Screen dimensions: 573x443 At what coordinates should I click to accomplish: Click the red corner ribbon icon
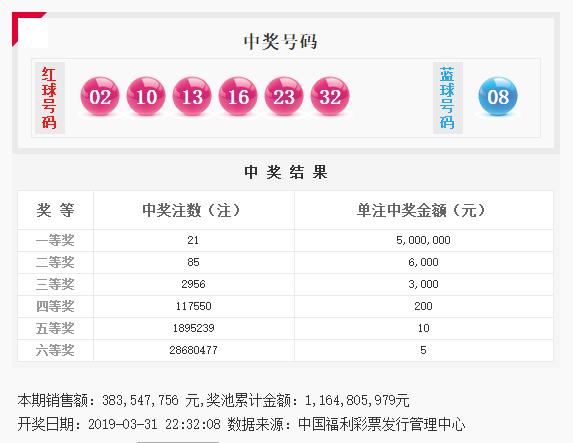[x=29, y=29]
